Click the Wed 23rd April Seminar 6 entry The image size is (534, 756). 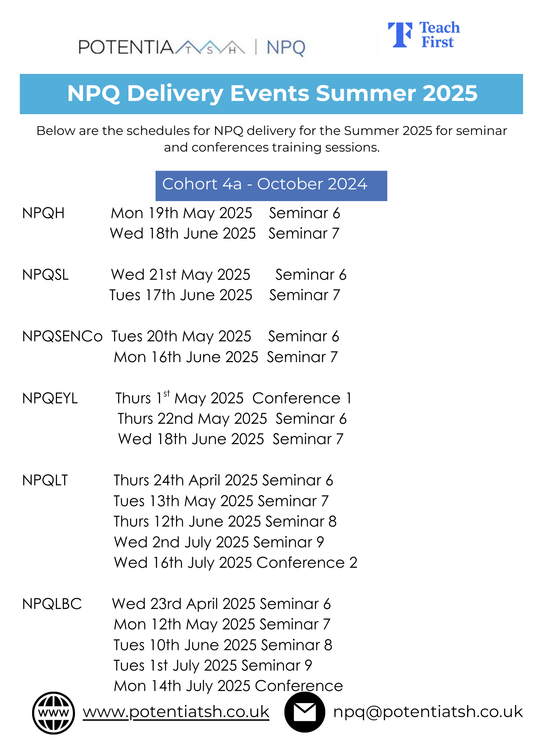221,604
